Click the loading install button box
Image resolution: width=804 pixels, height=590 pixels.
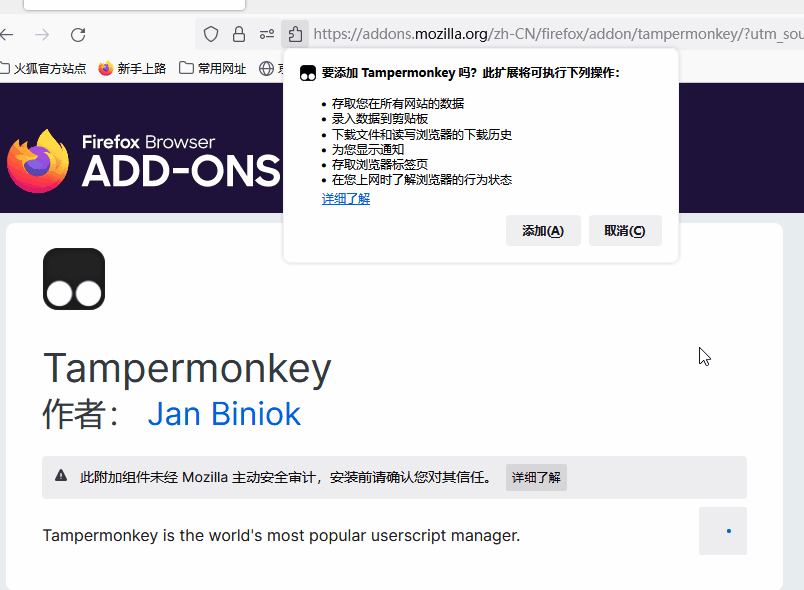click(723, 531)
